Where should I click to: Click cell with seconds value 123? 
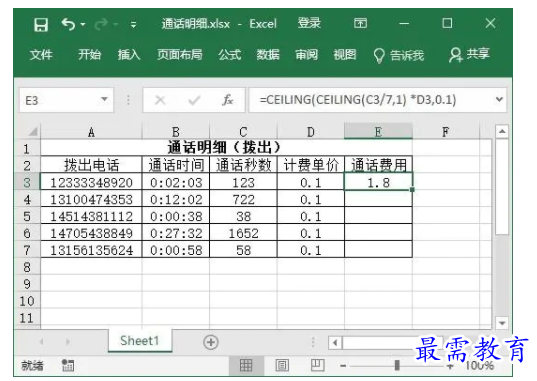point(243,182)
